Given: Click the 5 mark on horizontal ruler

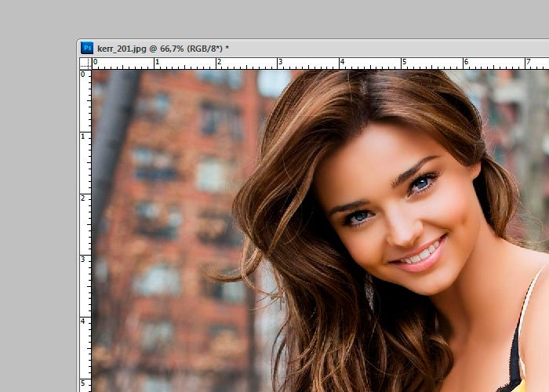Looking at the screenshot, I should pyautogui.click(x=404, y=62).
